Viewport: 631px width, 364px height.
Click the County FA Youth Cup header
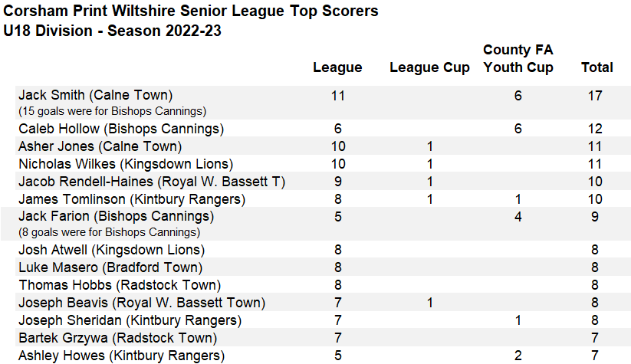(518, 58)
